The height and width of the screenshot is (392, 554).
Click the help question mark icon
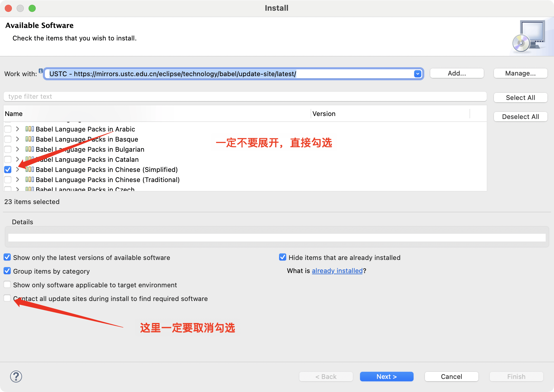click(x=16, y=377)
